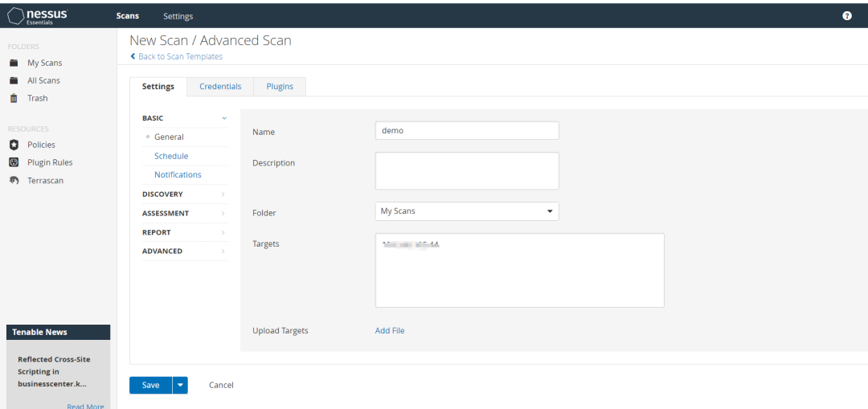The image size is (868, 409).
Task: Click the Name field containing demo
Action: point(467,131)
